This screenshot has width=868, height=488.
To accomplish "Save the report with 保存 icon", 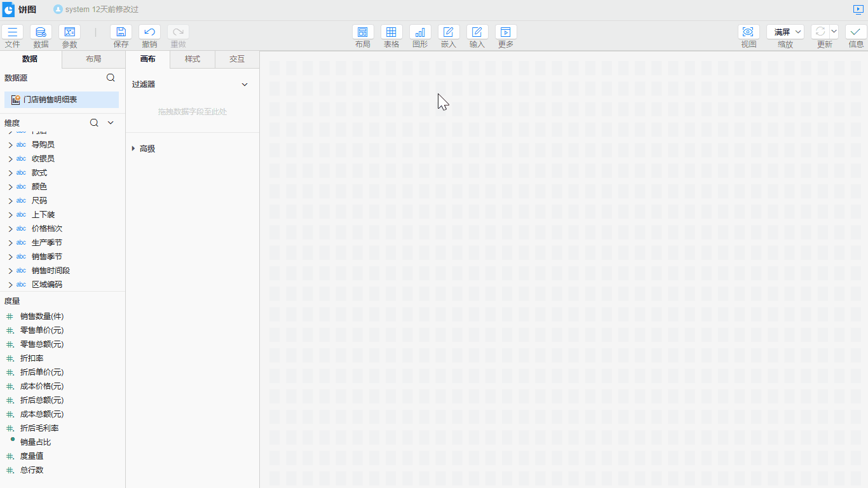I will pyautogui.click(x=121, y=32).
